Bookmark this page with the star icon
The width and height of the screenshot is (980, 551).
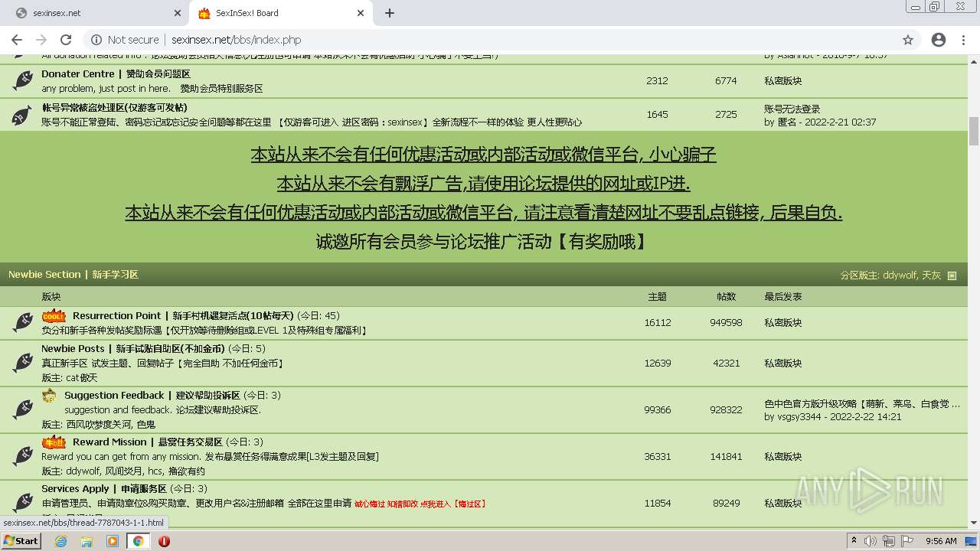click(908, 40)
